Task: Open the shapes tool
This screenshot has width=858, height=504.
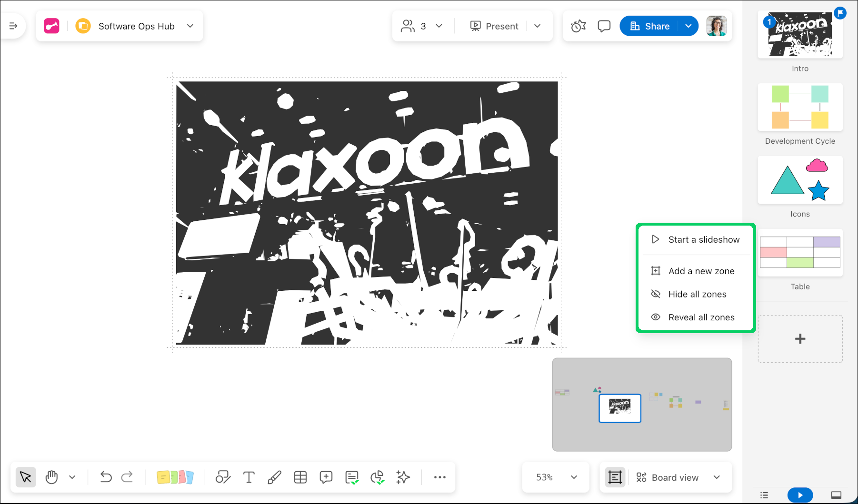Action: (223, 477)
